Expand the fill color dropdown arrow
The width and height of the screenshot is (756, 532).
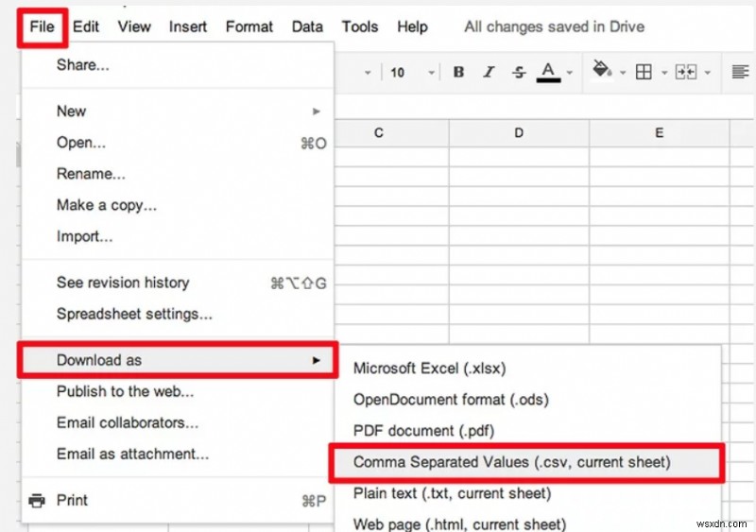(623, 73)
